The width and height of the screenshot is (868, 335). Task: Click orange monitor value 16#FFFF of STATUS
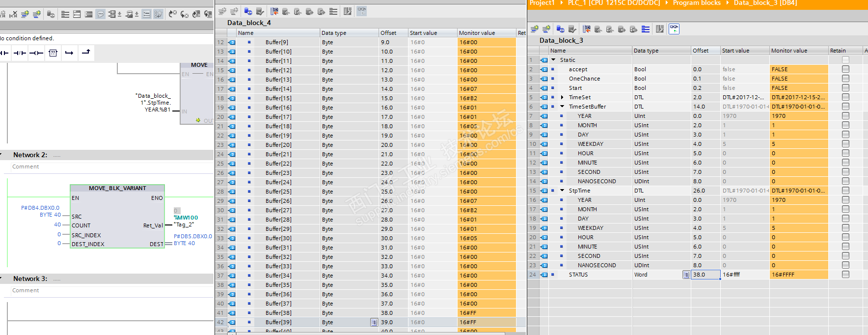point(798,275)
